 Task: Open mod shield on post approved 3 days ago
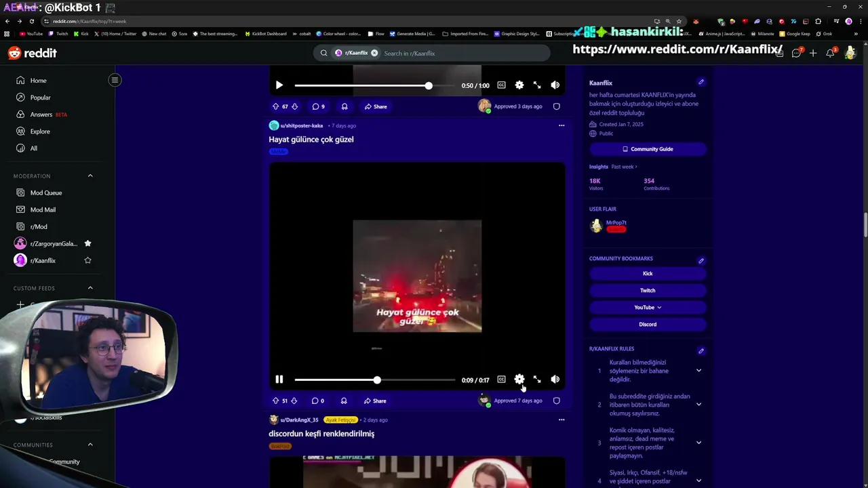pyautogui.click(x=556, y=106)
